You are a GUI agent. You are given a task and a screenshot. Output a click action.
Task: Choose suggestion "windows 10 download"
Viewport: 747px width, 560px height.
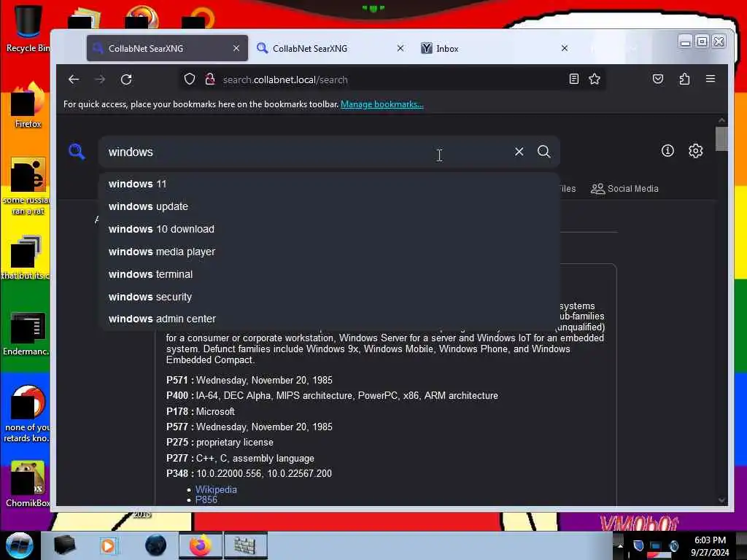point(329,229)
